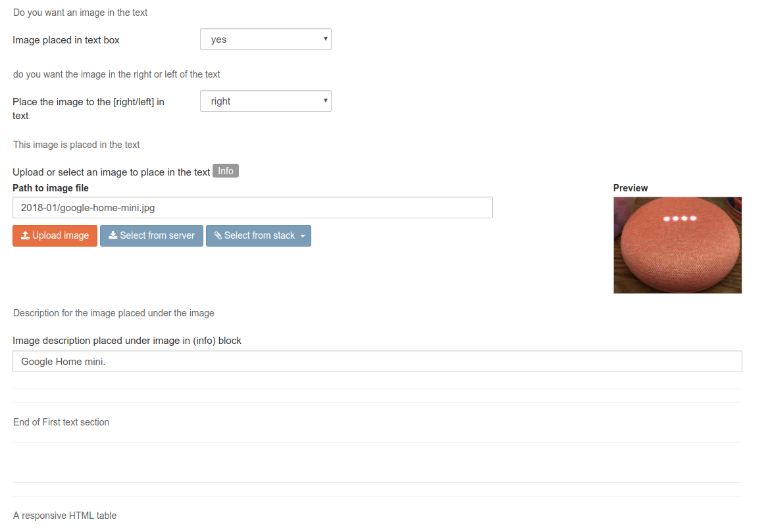Click the 'Place the image to the [right/left]' label

pos(88,109)
